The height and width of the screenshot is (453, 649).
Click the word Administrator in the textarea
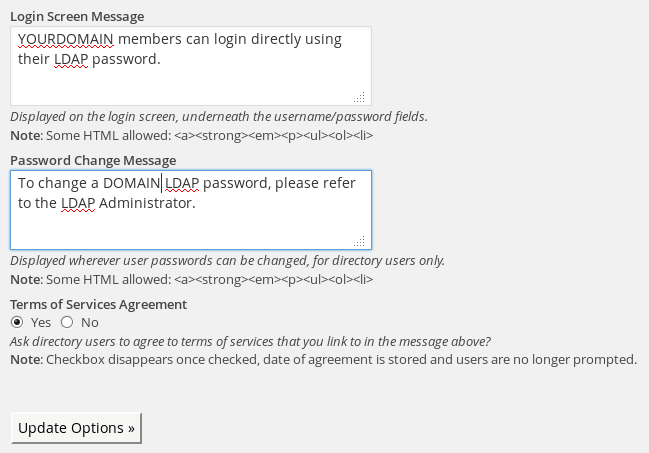tap(147, 203)
